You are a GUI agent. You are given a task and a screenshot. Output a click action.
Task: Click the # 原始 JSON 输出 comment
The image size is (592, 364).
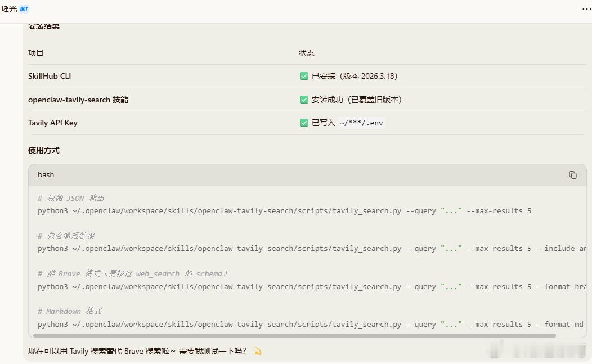pyautogui.click(x=71, y=198)
